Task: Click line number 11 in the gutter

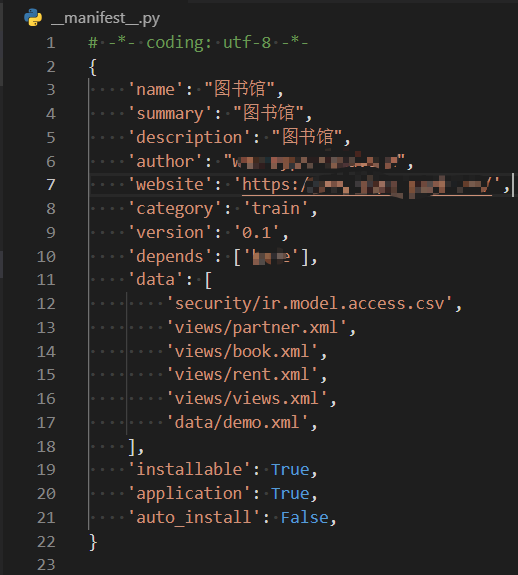Action: click(x=46, y=280)
